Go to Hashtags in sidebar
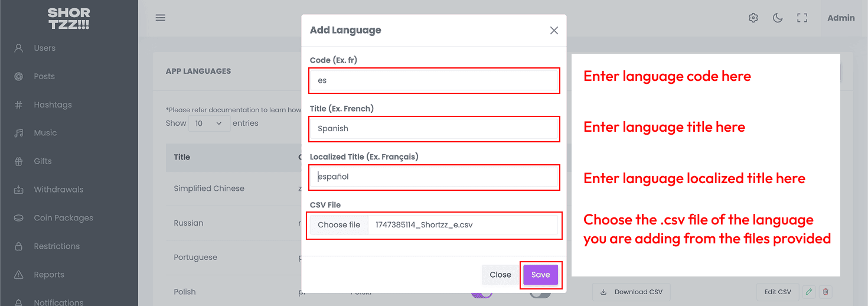This screenshot has height=306, width=868. click(53, 105)
